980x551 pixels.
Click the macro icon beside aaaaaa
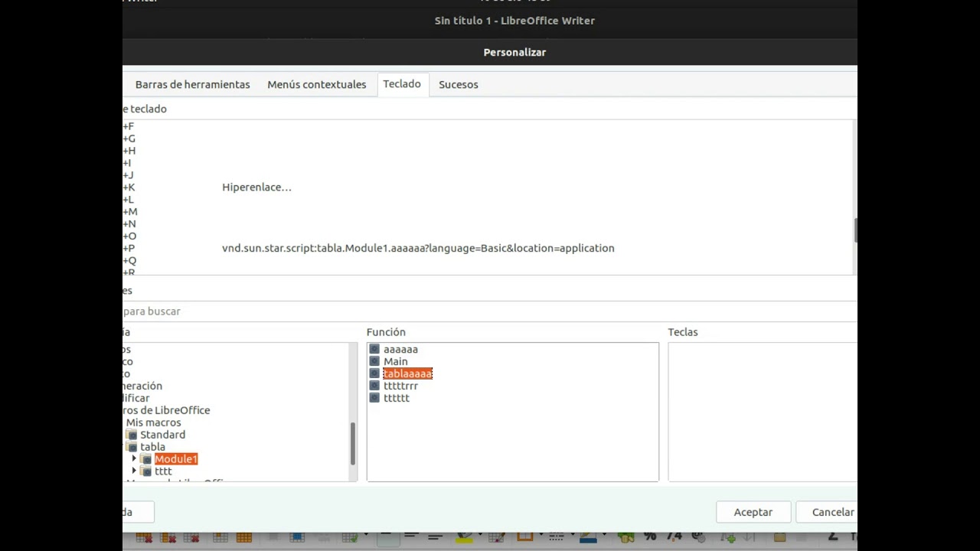(x=374, y=349)
